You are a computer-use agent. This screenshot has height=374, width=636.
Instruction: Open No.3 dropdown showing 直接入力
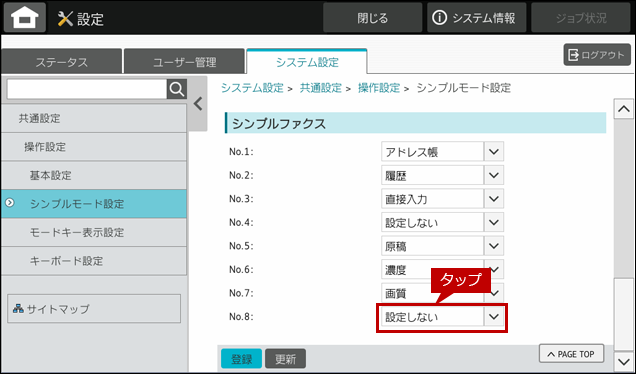click(443, 199)
